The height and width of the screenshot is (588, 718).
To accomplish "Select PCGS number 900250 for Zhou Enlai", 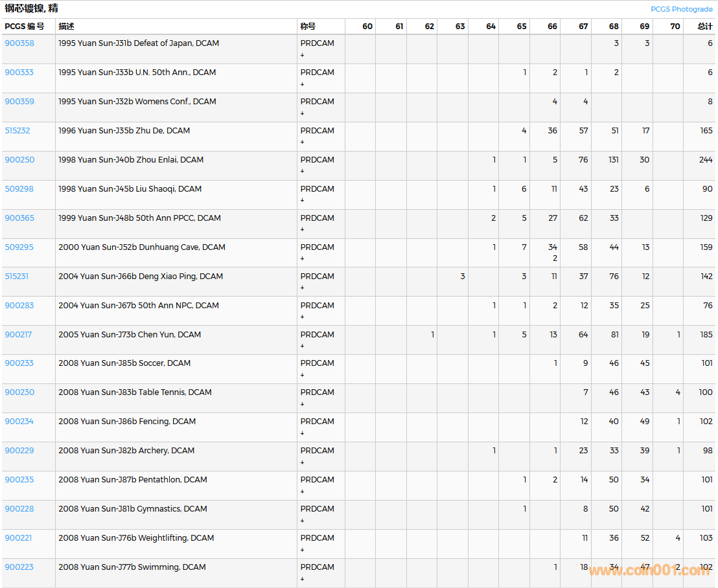I will [x=19, y=160].
